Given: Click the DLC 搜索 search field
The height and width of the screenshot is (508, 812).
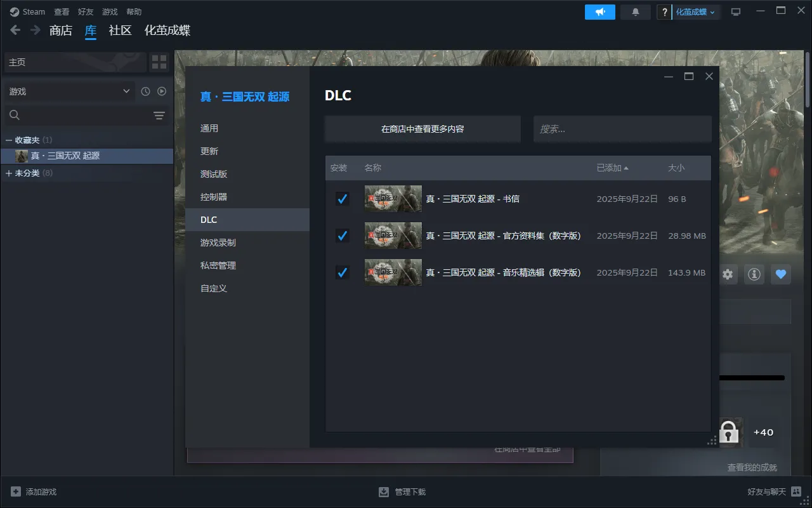Looking at the screenshot, I should click(x=622, y=129).
